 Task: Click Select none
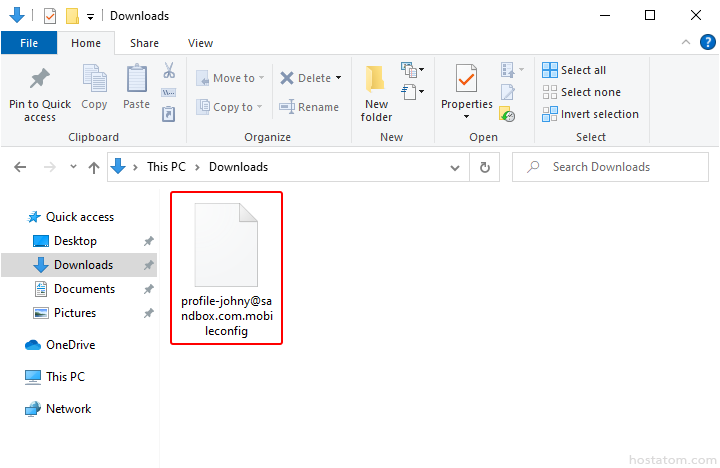pyautogui.click(x=581, y=92)
